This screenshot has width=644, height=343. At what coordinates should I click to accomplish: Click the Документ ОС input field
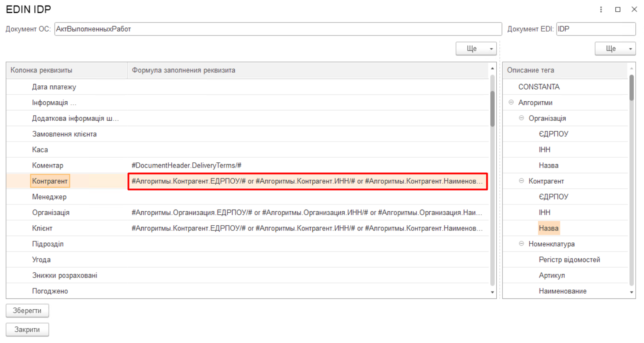tap(278, 29)
